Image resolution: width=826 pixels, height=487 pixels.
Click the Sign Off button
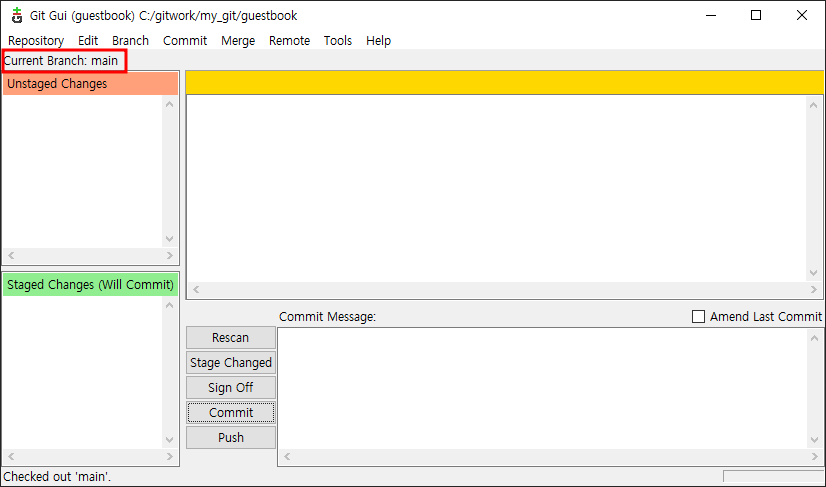231,387
